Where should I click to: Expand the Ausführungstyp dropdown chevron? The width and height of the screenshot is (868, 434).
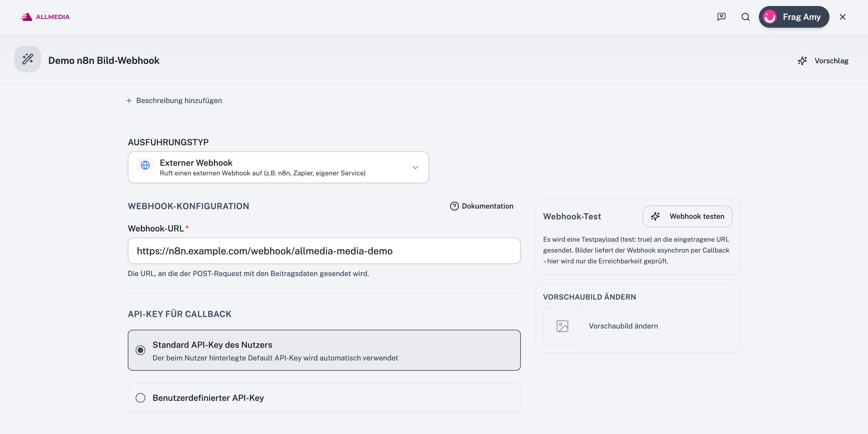tap(415, 168)
